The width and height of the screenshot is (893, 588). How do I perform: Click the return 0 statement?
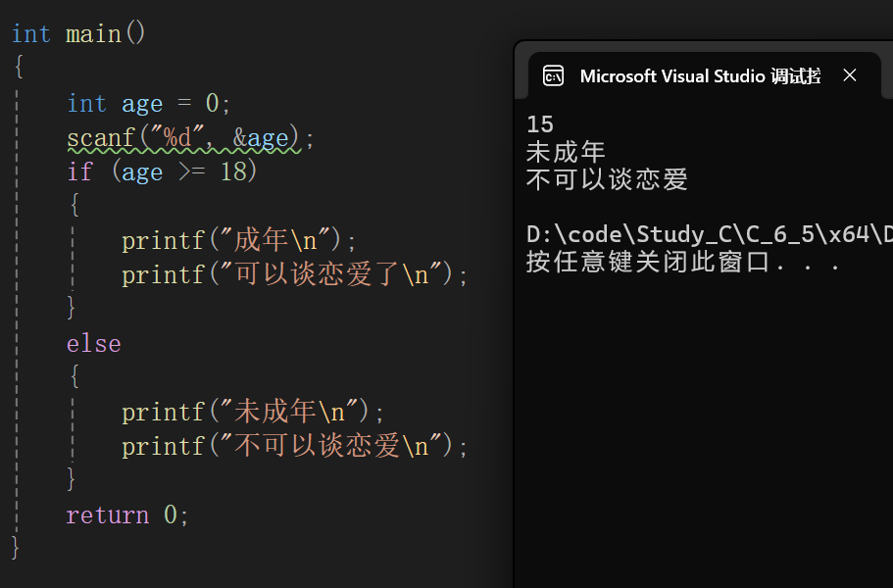pyautogui.click(x=127, y=514)
